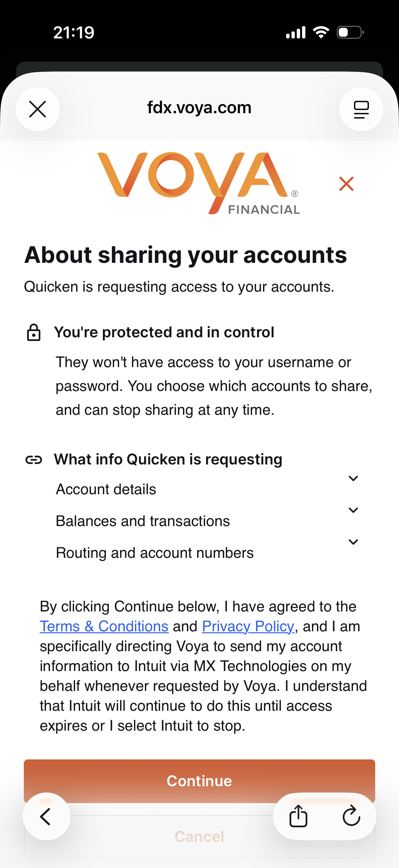Tap the Routing and account numbers label
399x868 pixels.
(155, 553)
